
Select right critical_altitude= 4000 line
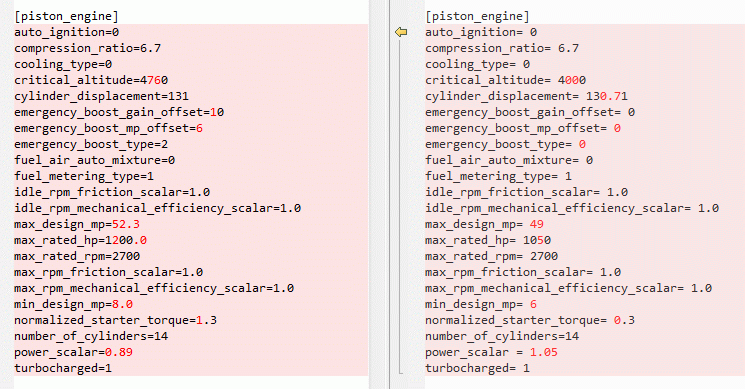(x=506, y=80)
